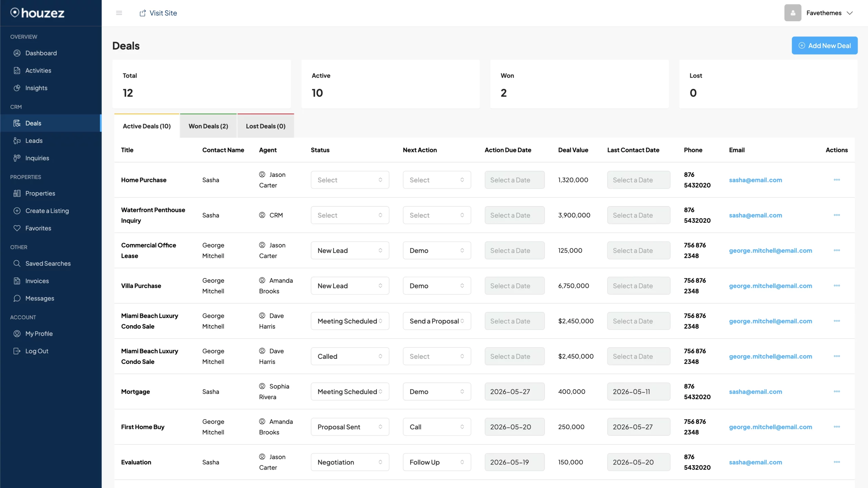This screenshot has width=868, height=488.
Task: Click Last Contact Date field for Villa Purchase
Action: click(638, 285)
